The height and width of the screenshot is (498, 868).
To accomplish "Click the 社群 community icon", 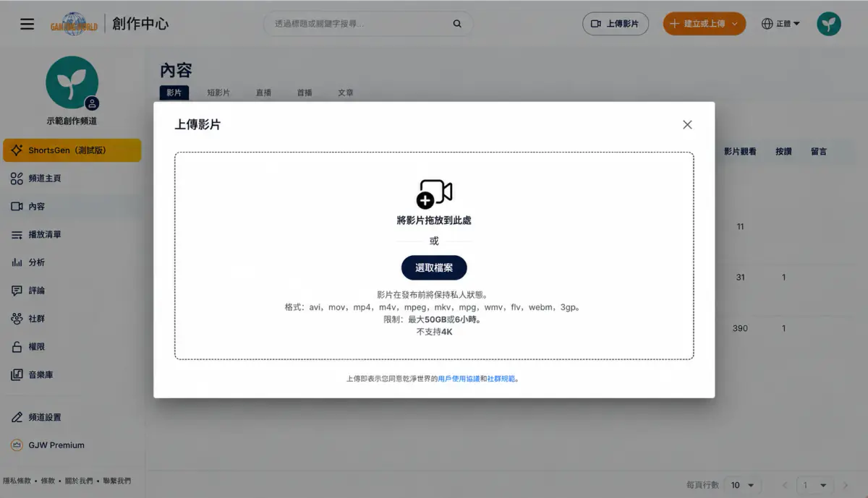I will click(x=17, y=319).
